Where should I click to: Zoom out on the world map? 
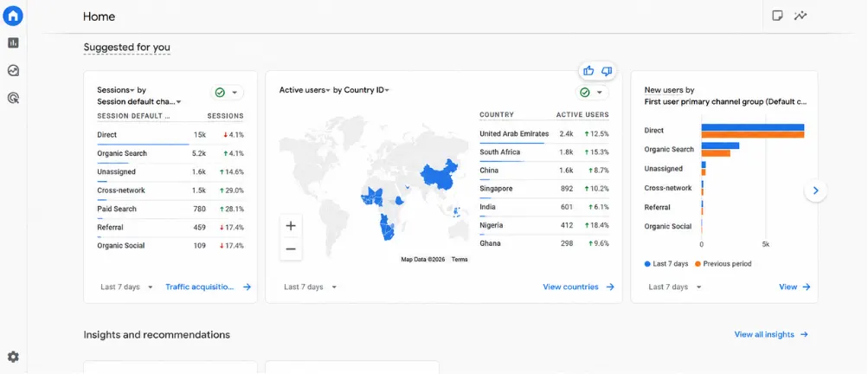coord(291,248)
